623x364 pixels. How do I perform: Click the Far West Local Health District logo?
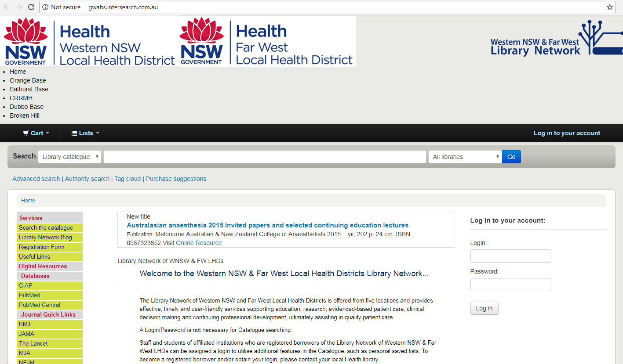[267, 42]
